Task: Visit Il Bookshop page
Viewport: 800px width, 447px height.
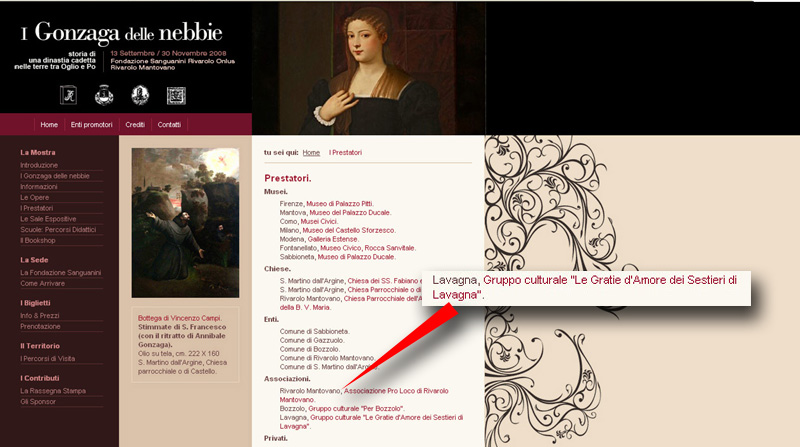Action: point(37,240)
